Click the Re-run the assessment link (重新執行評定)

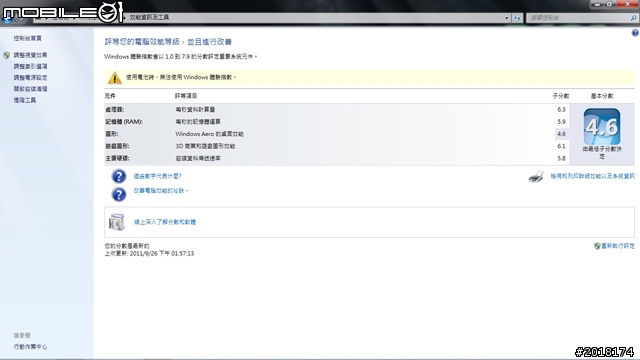coord(618,246)
